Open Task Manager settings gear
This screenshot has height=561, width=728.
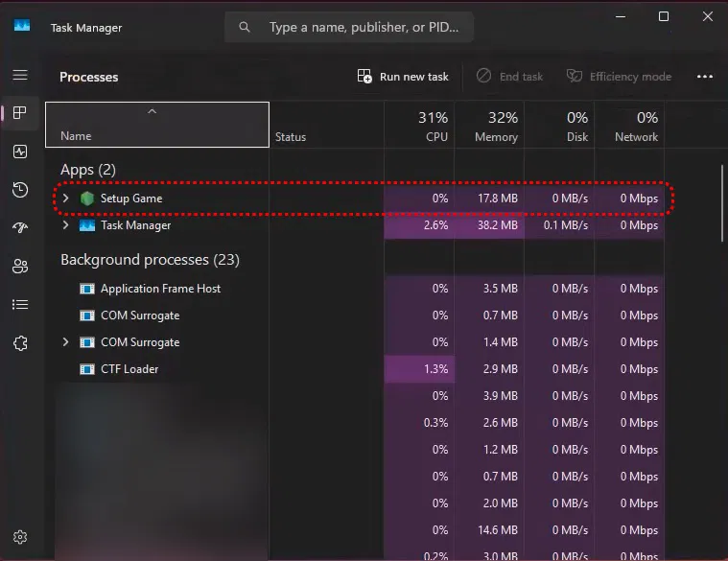[x=20, y=537]
